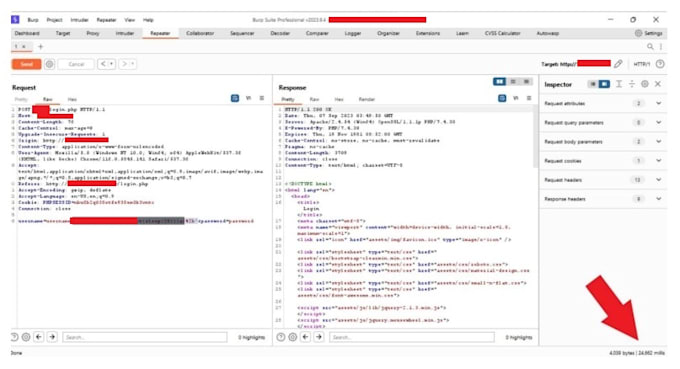Switch to the Learn tab

(x=462, y=33)
